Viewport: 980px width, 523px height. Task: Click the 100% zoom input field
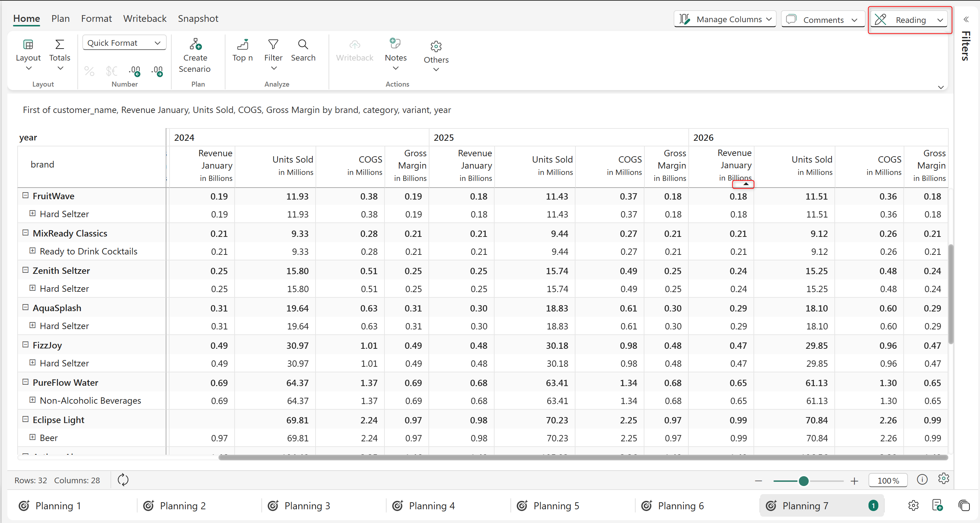[x=888, y=481]
